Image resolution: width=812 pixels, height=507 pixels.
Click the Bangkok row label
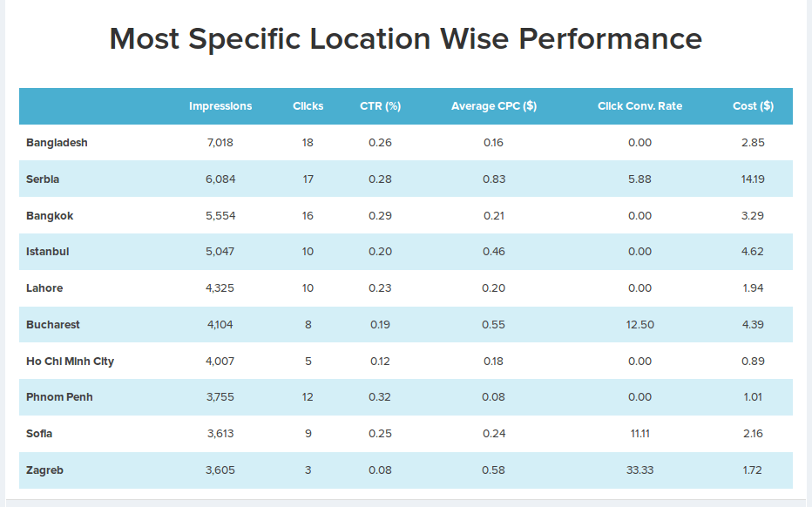coord(50,216)
